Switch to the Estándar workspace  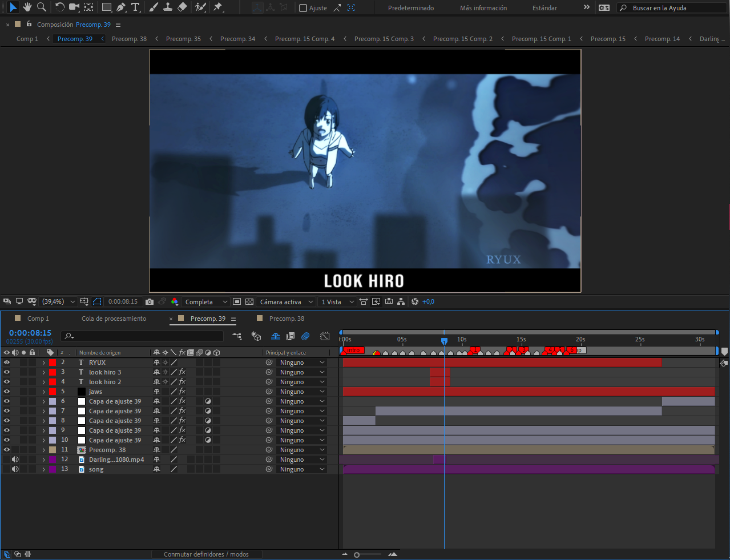point(545,8)
